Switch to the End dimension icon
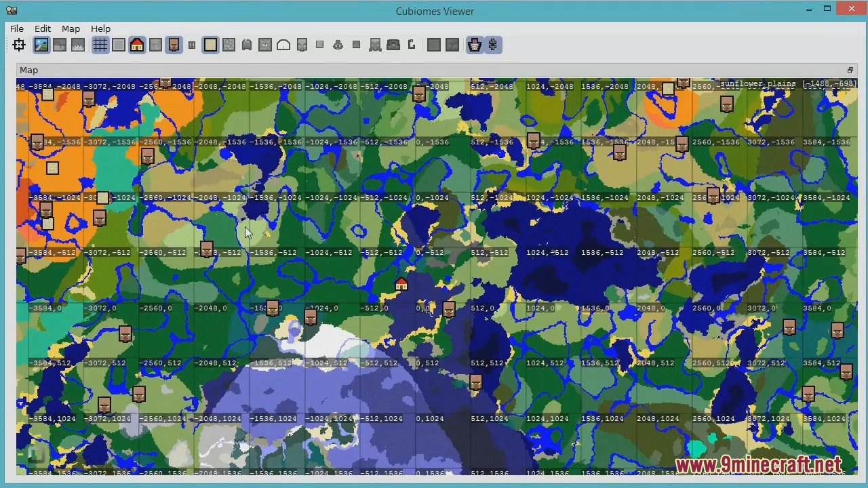 tap(78, 45)
